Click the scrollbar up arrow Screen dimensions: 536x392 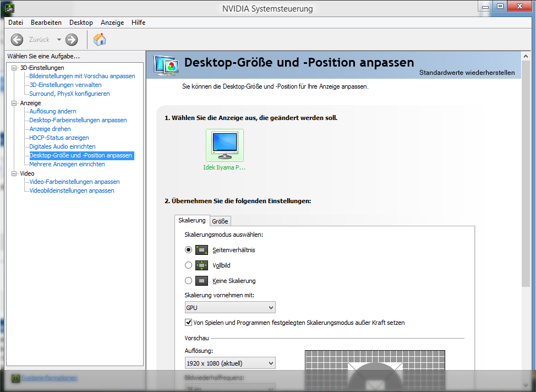526,56
